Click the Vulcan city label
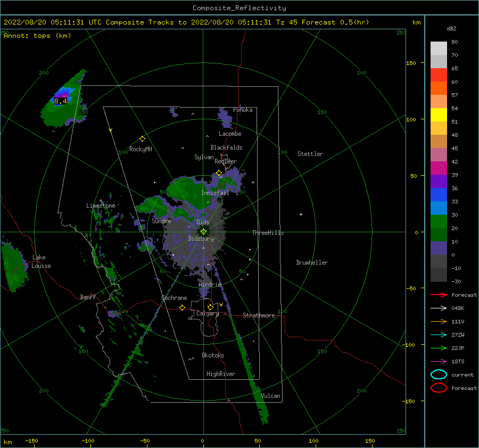 click(x=271, y=396)
